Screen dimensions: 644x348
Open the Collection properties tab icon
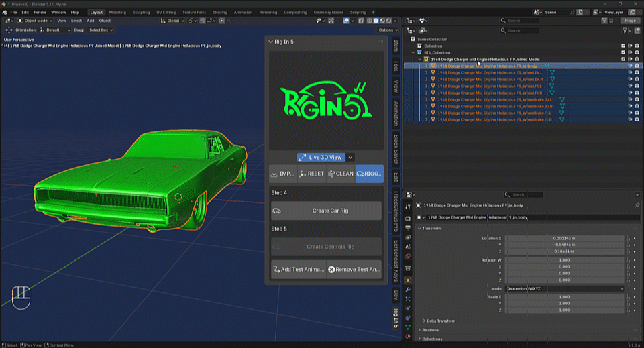click(408, 268)
